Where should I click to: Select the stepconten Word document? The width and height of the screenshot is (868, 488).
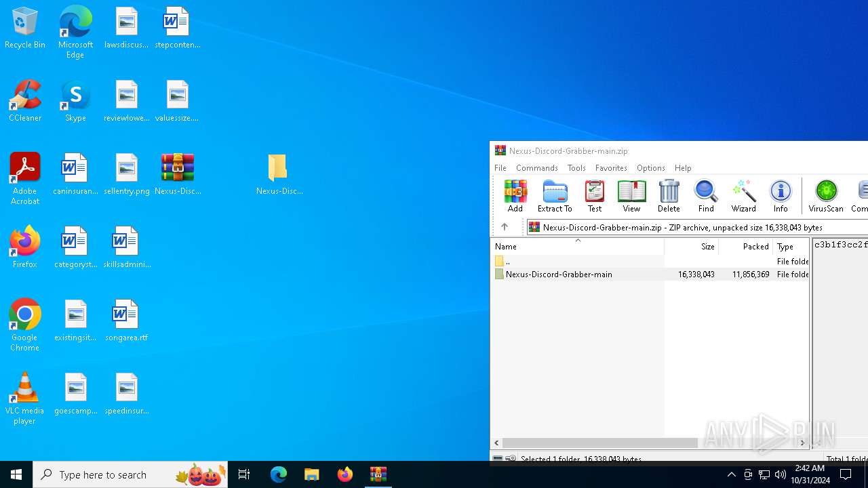pos(177,27)
